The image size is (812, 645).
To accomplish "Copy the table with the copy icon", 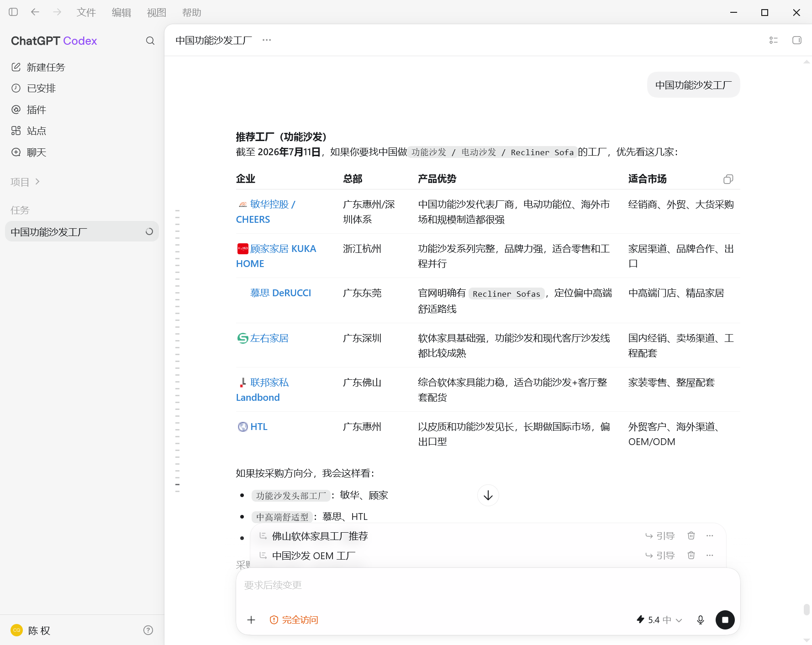I will [x=728, y=179].
